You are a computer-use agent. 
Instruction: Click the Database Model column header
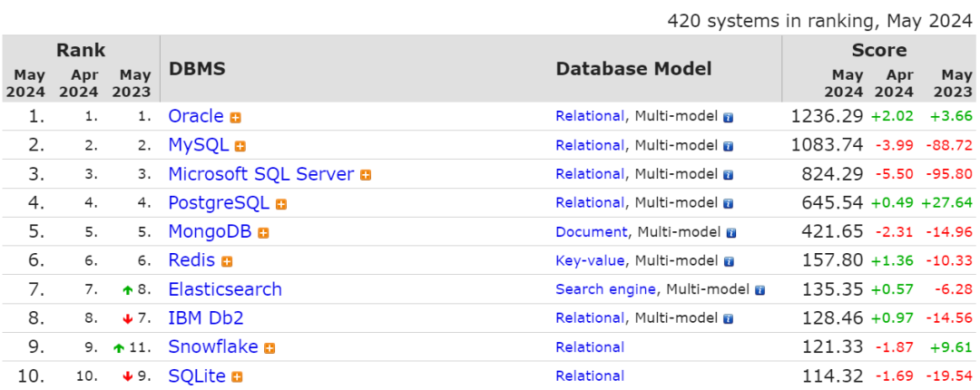633,69
